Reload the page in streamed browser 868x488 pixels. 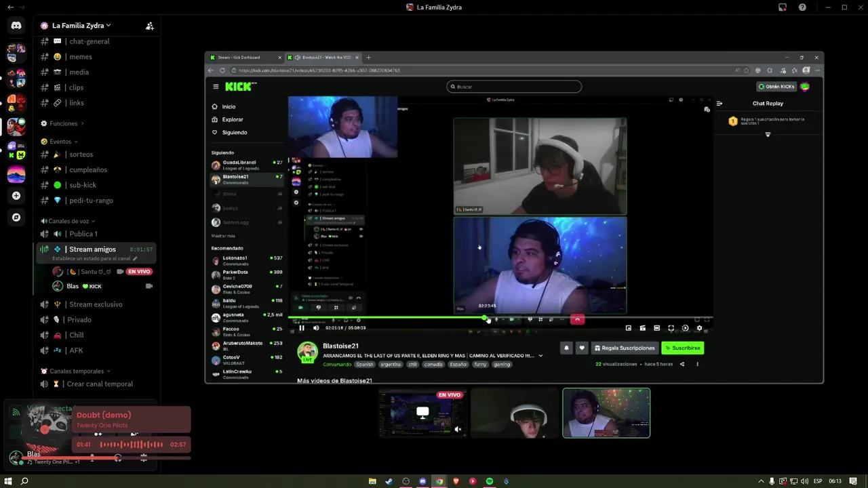[x=222, y=70]
